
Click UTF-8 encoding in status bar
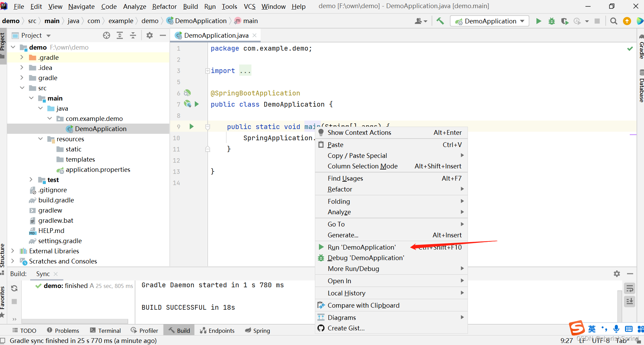point(601,340)
